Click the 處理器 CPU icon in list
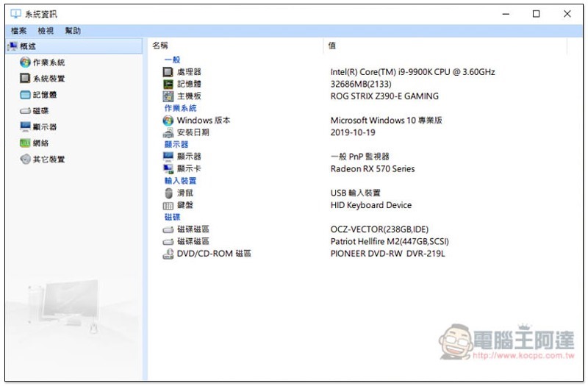This screenshot has height=386, width=588. tap(168, 71)
